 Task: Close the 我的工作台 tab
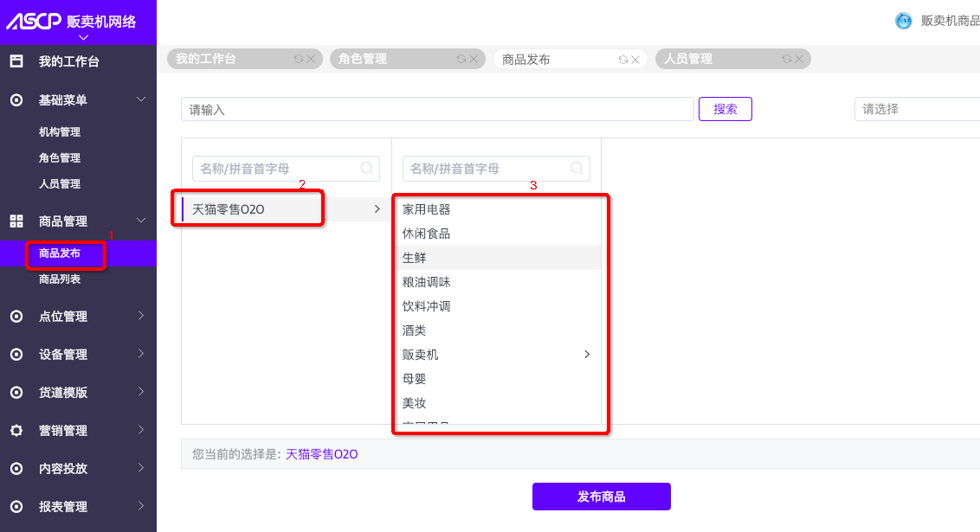(311, 59)
